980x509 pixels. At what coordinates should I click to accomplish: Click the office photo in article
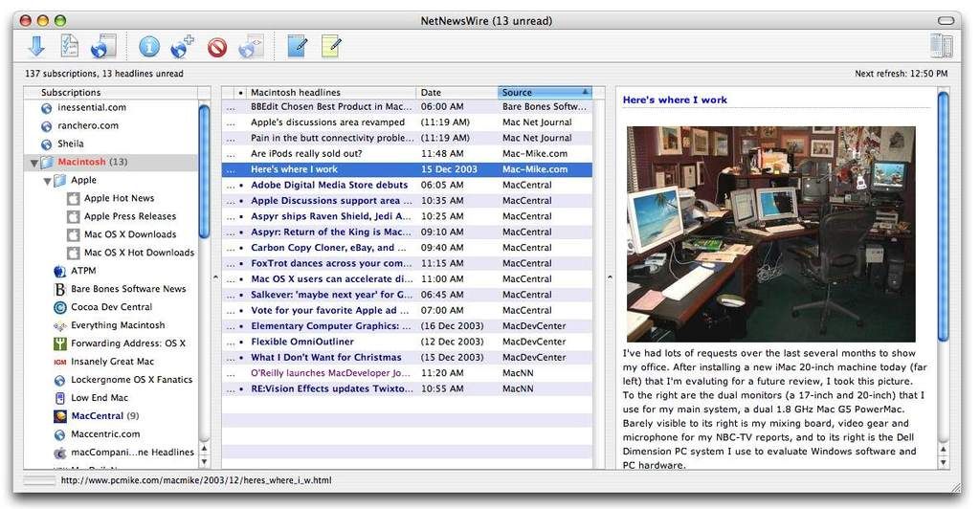coord(770,233)
